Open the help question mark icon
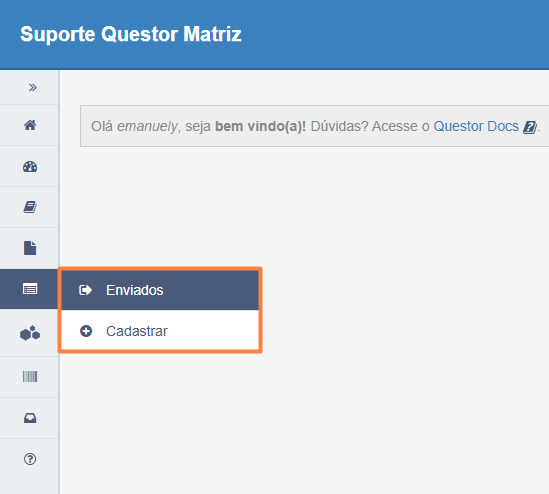 (30, 459)
